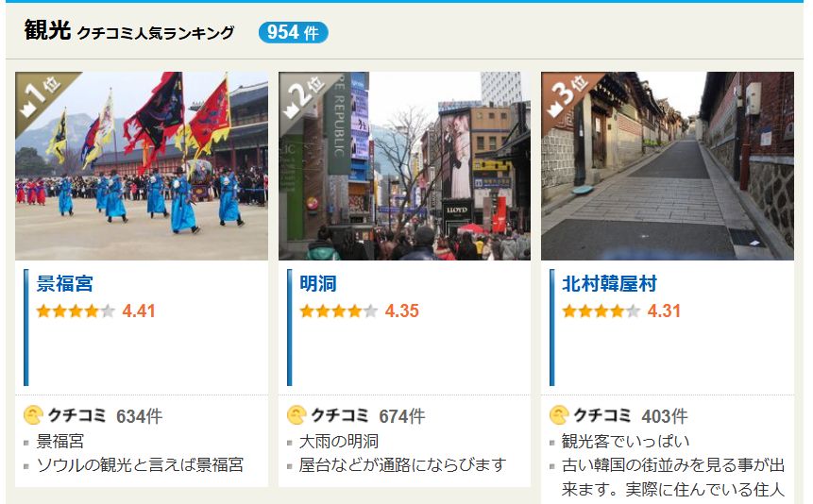813x504 pixels.
Task: Click the 954件 count badge
Action: click(x=293, y=33)
